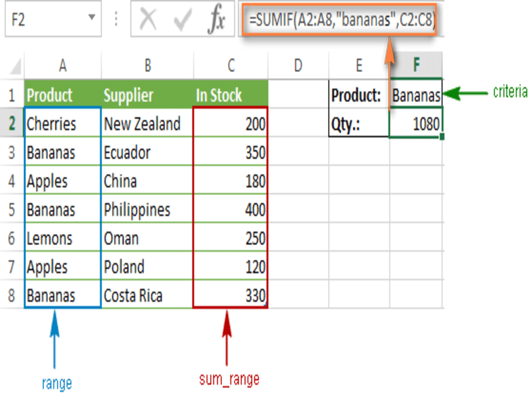The image size is (532, 399).
Task: Open the Insert Function fx dialog
Action: pos(216,21)
